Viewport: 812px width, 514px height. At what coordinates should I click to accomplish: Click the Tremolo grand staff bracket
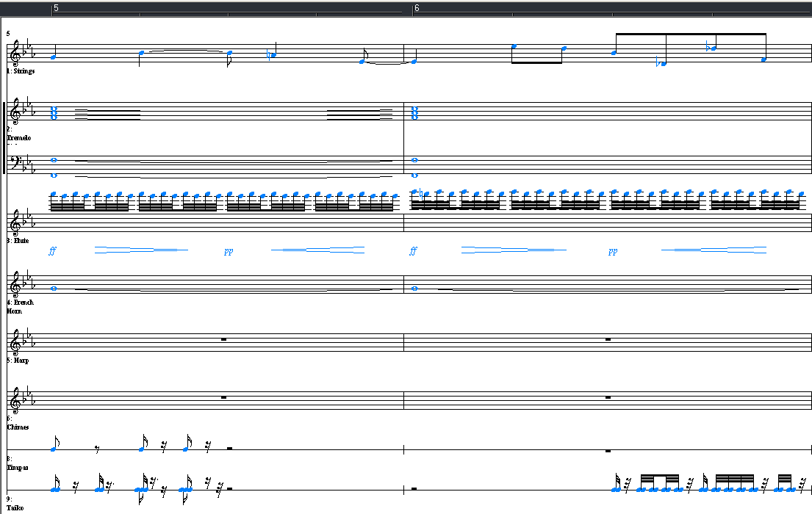pyautogui.click(x=5, y=138)
